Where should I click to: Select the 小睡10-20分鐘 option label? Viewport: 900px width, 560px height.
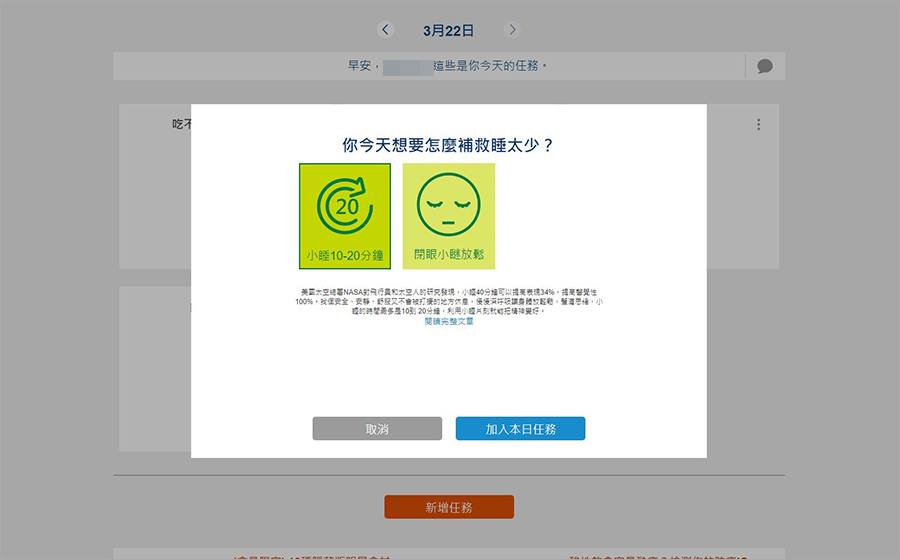point(345,256)
